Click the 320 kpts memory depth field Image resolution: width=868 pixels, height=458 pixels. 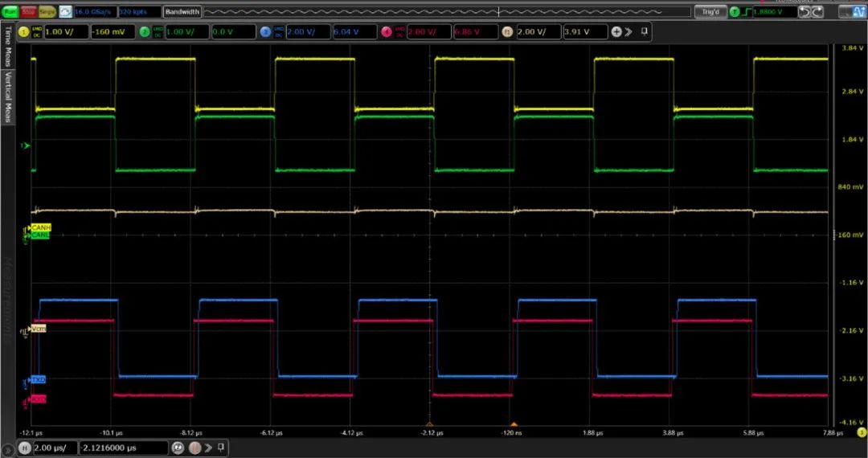coord(140,11)
